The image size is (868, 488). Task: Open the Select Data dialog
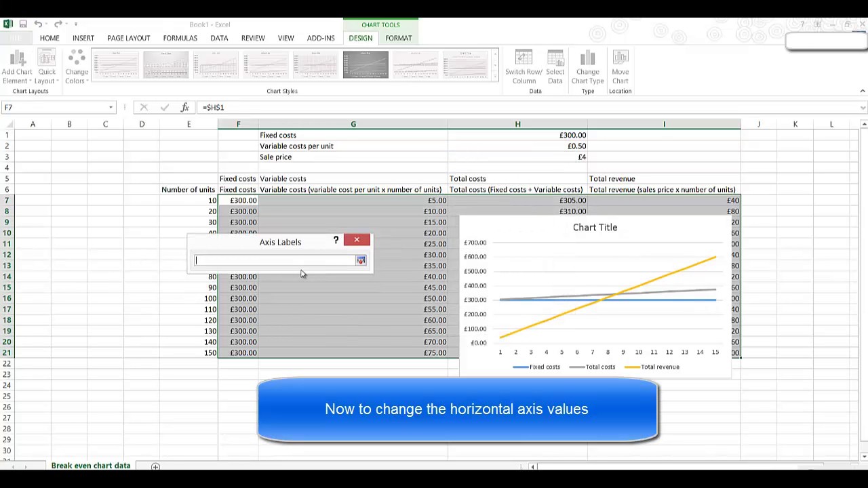tap(555, 67)
